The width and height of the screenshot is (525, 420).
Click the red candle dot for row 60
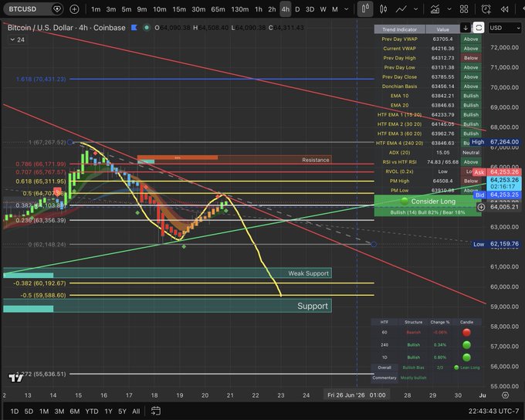coord(466,332)
